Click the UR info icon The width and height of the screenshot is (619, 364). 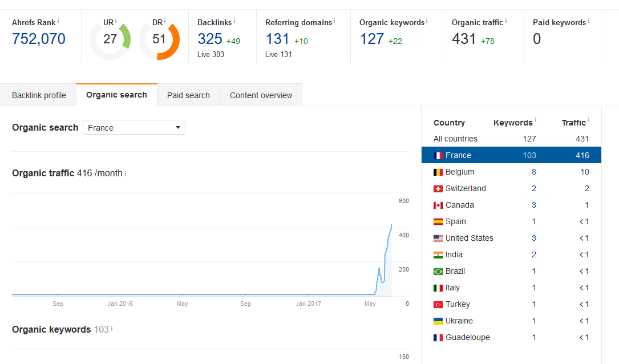point(116,21)
